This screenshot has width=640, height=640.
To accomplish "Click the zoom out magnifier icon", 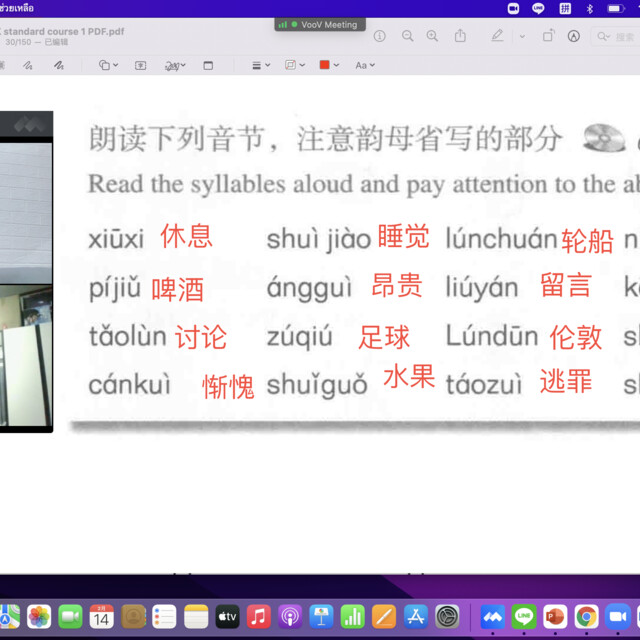I will (x=407, y=36).
